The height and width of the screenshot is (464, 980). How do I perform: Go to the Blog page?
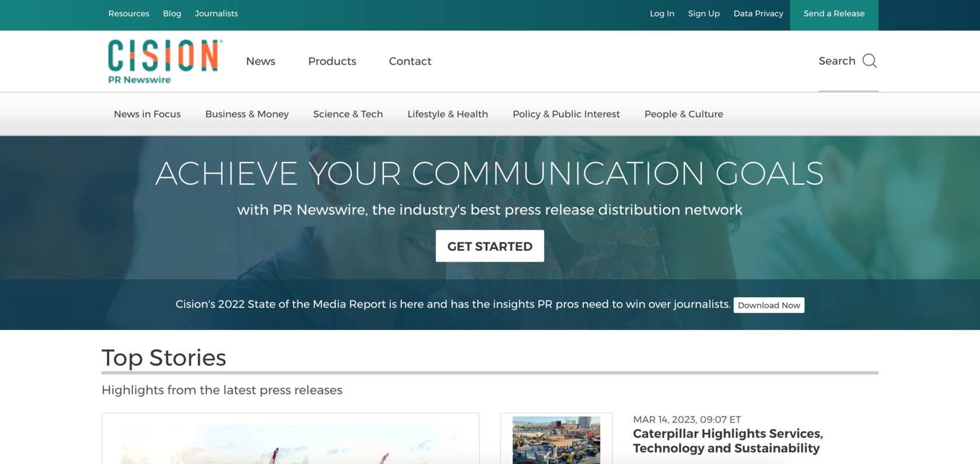(x=172, y=13)
